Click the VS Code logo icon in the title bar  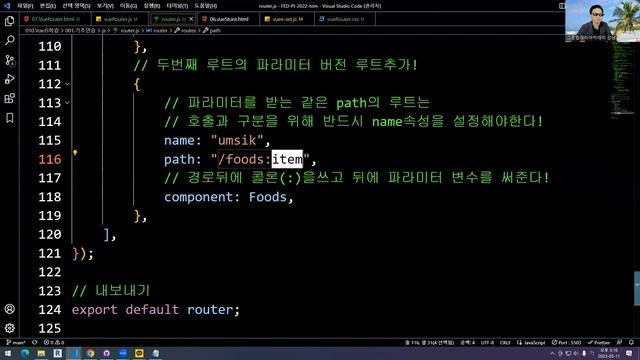coord(7,6)
